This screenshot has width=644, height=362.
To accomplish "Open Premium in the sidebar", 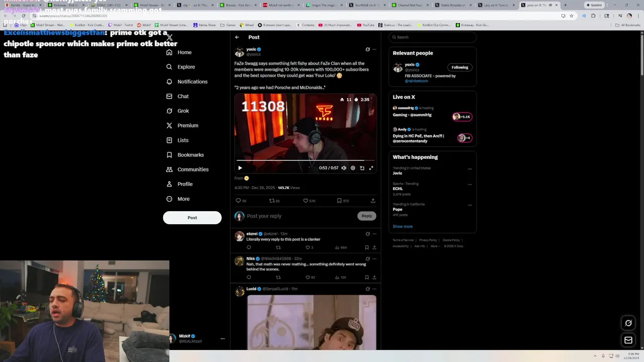I will click(x=182, y=125).
